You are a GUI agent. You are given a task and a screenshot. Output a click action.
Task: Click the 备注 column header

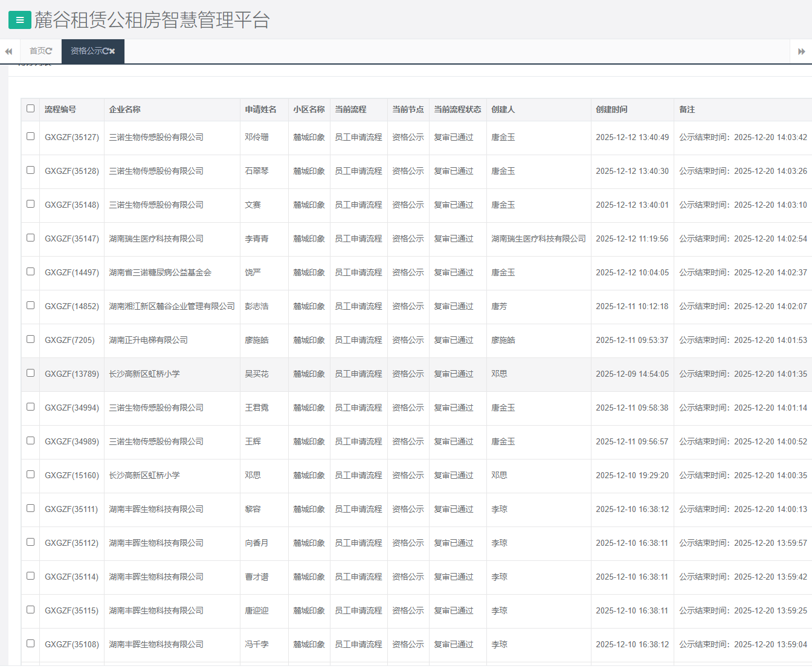click(x=687, y=109)
